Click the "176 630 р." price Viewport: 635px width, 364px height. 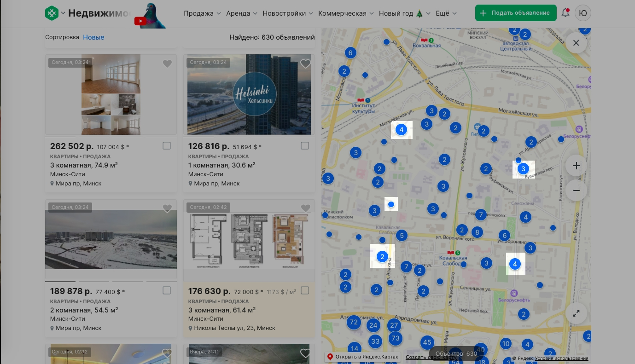pos(210,291)
